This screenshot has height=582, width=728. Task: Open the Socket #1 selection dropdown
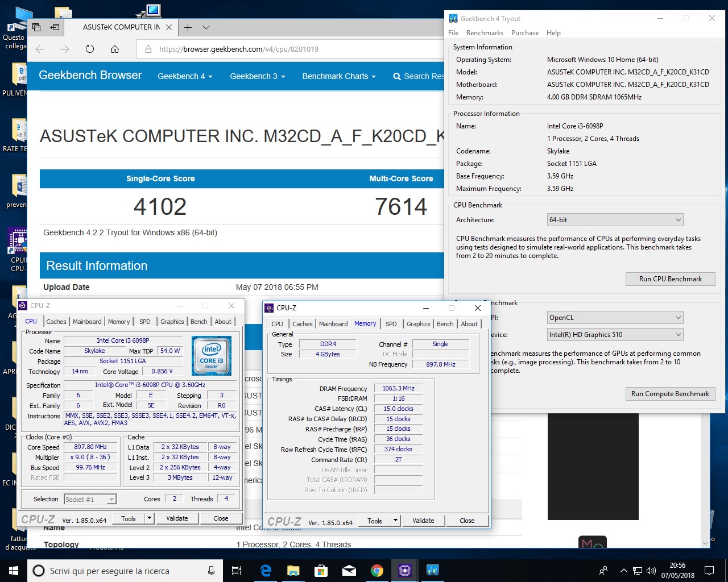click(90, 500)
